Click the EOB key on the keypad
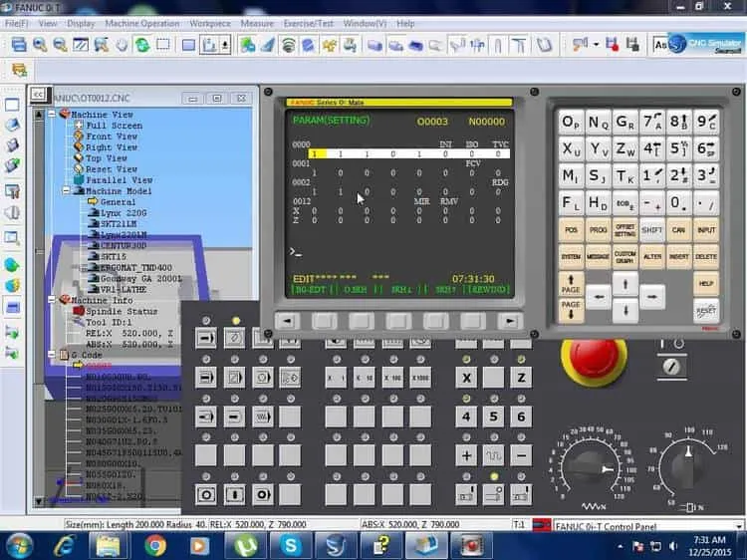Screen dimensions: 747x560 [624, 203]
